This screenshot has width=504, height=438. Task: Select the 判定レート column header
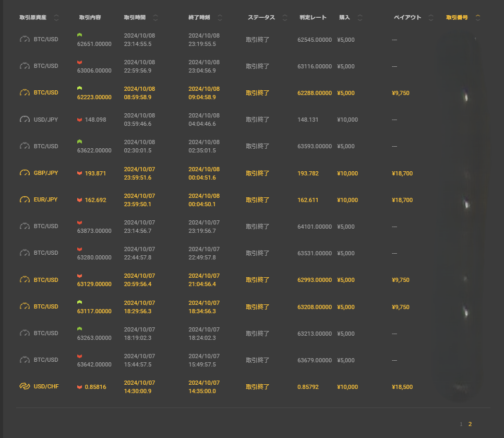tap(313, 18)
